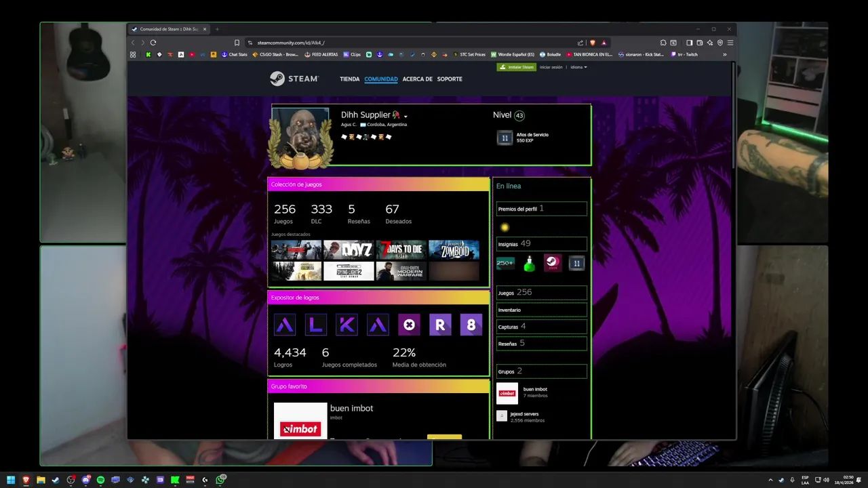868x488 pixels.
Task: Open the Chat Stats bookmark
Action: (x=235, y=54)
